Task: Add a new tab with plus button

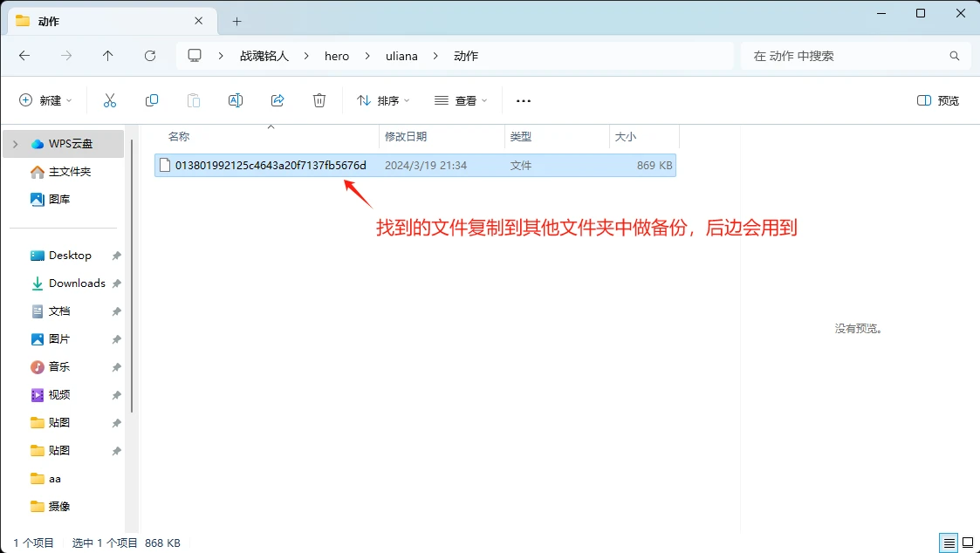Action: (236, 21)
